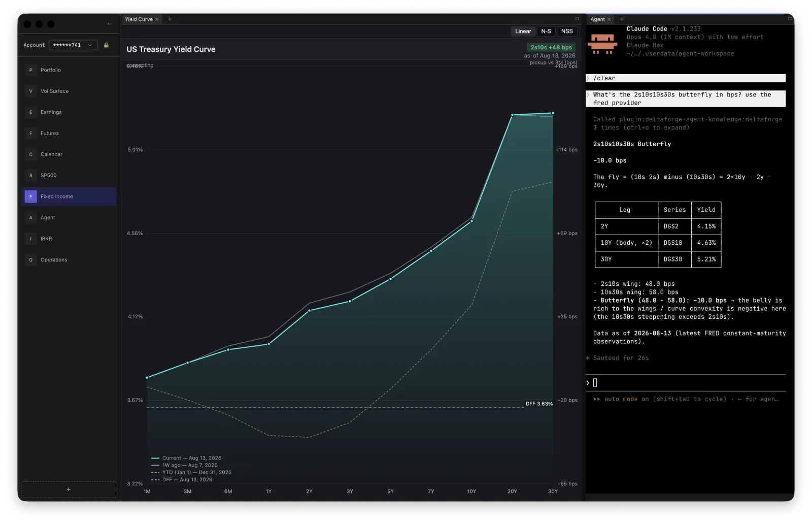Screen dimensions: 812x523
Task: Open the Account dropdown ******741
Action: pyautogui.click(x=73, y=45)
